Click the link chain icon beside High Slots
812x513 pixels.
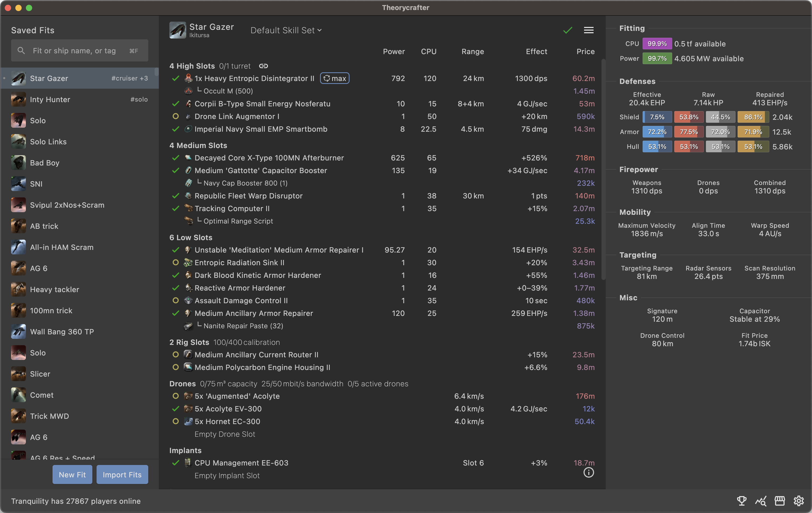coord(263,66)
